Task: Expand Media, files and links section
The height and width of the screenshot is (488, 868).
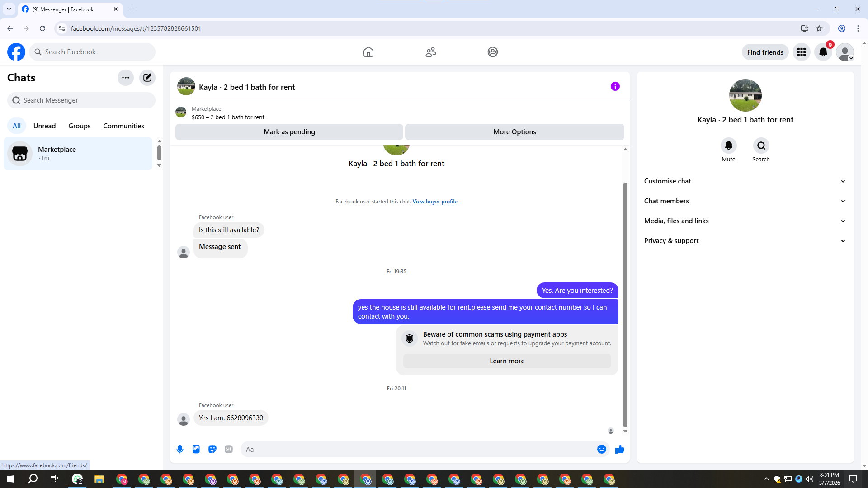Action: 745,221
